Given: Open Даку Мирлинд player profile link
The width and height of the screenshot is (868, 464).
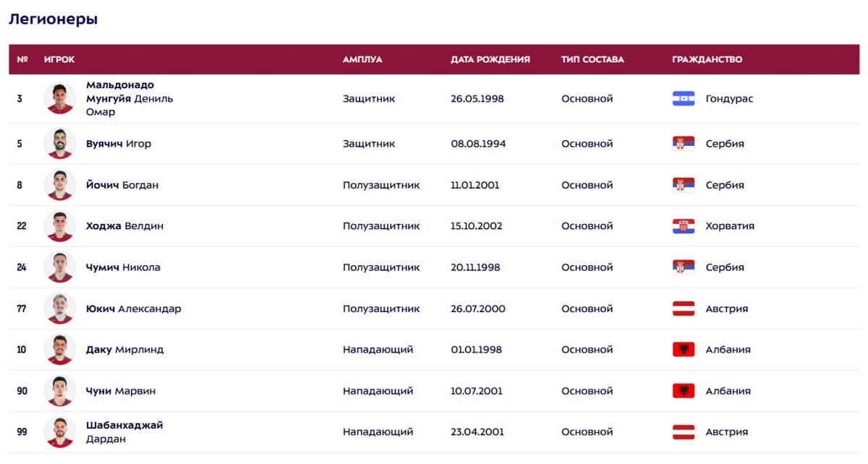Looking at the screenshot, I should 125,350.
